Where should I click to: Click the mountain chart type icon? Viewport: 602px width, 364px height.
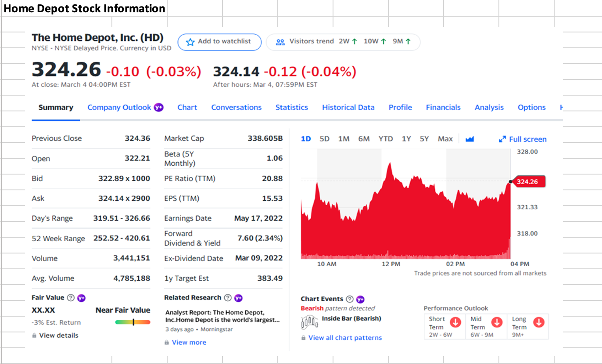[x=469, y=139]
